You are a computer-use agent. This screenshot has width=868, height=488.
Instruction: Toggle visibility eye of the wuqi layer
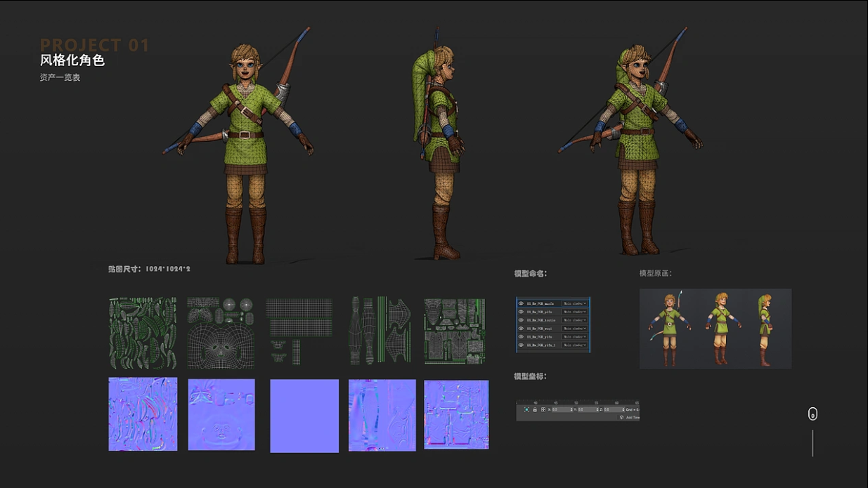521,329
